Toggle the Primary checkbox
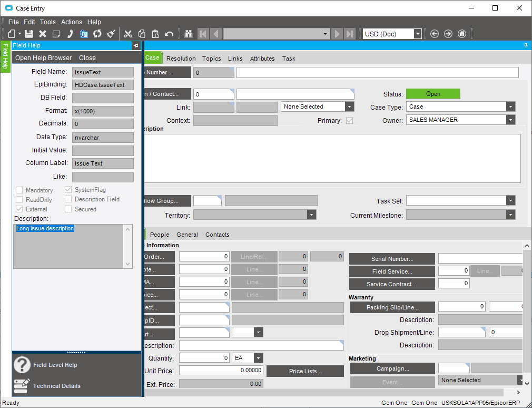The width and height of the screenshot is (532, 408). (349, 121)
